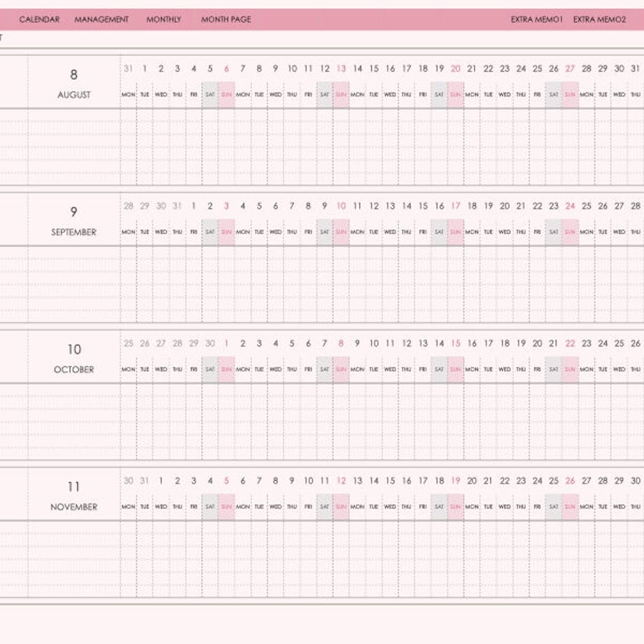Viewport: 644px width, 644px height.
Task: Select October 1 Sunday date
Action: (226, 344)
